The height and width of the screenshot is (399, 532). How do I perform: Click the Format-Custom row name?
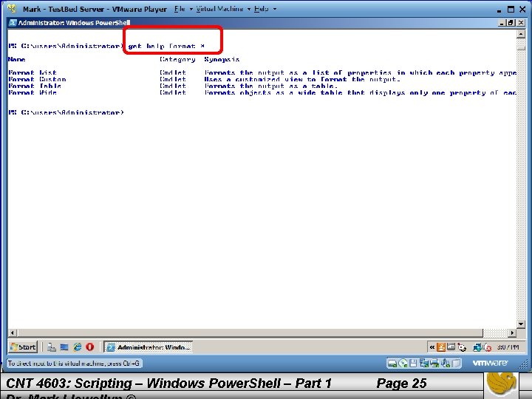point(38,79)
